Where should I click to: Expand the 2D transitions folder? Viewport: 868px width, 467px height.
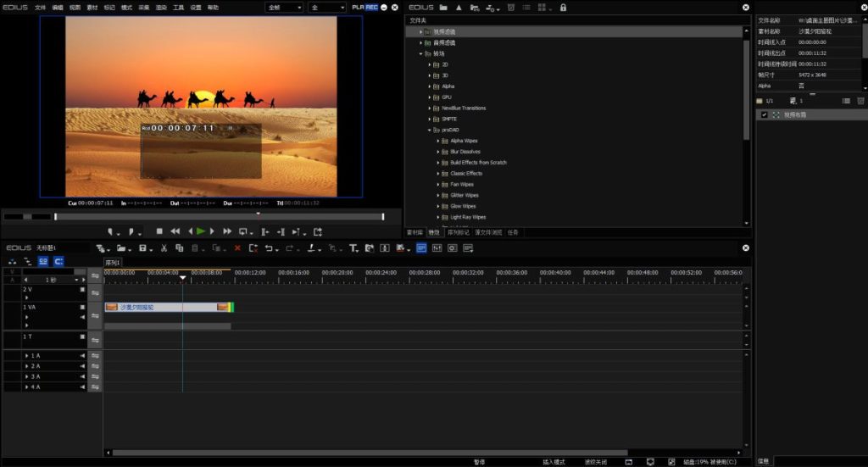430,64
